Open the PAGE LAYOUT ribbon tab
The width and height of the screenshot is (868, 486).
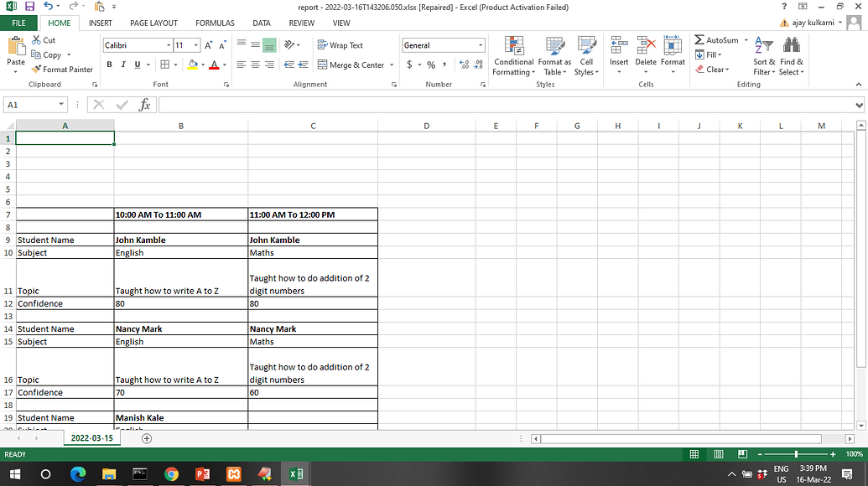(153, 23)
